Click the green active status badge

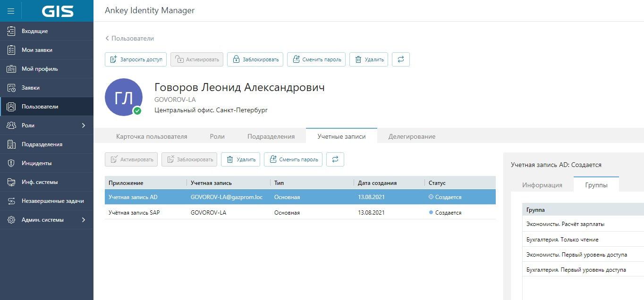[x=137, y=111]
